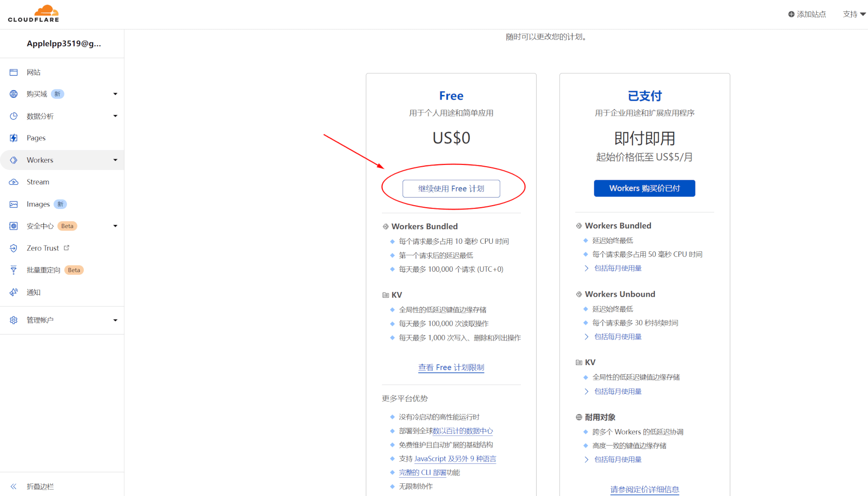Click KV icon in paid plan
This screenshot has width=868, height=496.
(579, 362)
